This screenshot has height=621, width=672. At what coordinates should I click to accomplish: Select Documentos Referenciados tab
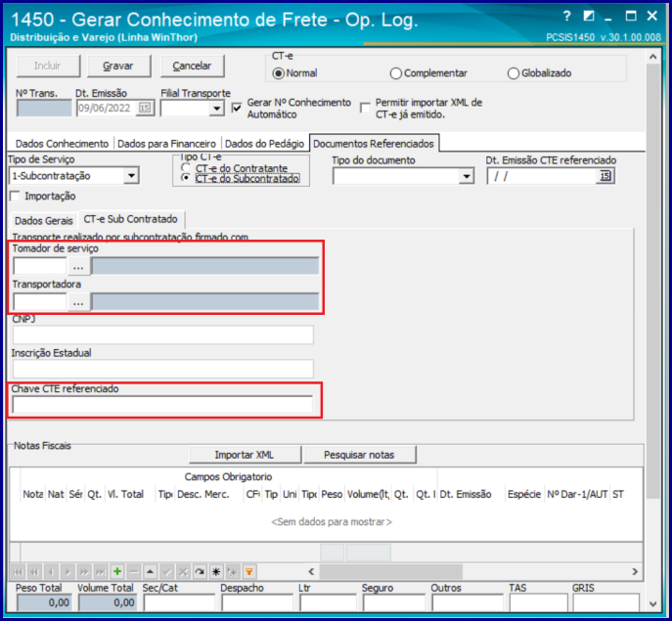(374, 144)
